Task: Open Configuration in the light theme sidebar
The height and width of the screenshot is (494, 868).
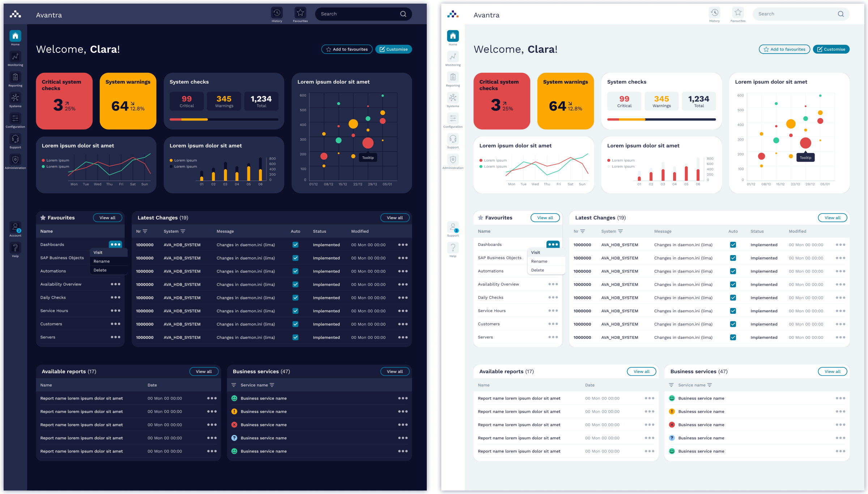Action: [x=453, y=119]
